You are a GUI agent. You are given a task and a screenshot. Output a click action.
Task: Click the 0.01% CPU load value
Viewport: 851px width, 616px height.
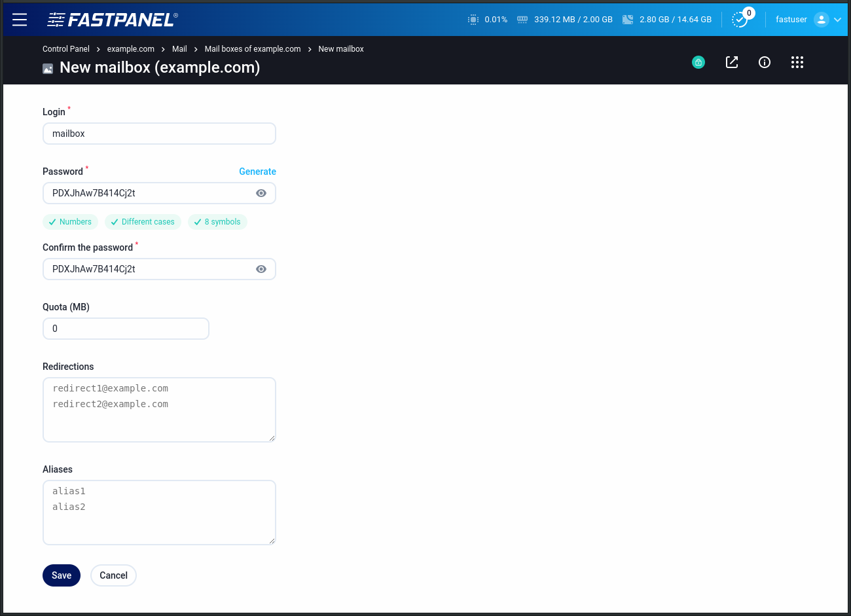496,20
